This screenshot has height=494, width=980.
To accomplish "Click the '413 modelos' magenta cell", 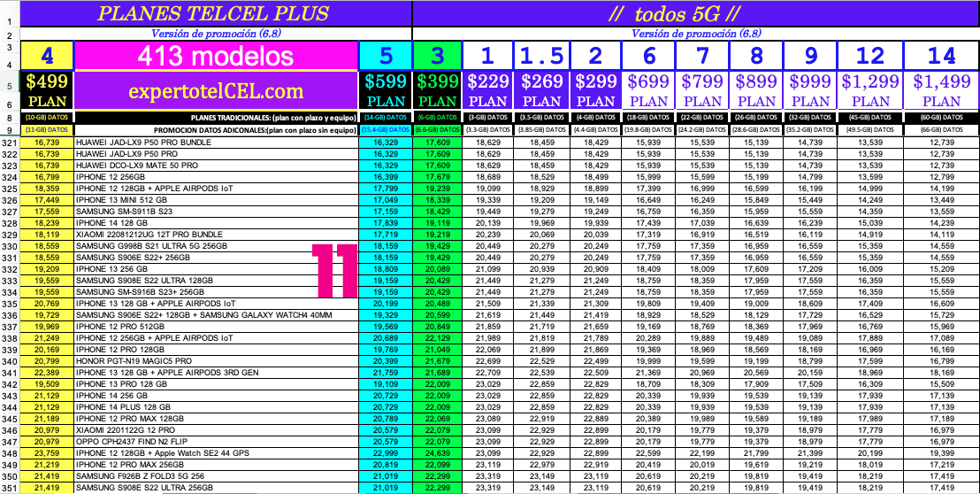I will point(216,57).
